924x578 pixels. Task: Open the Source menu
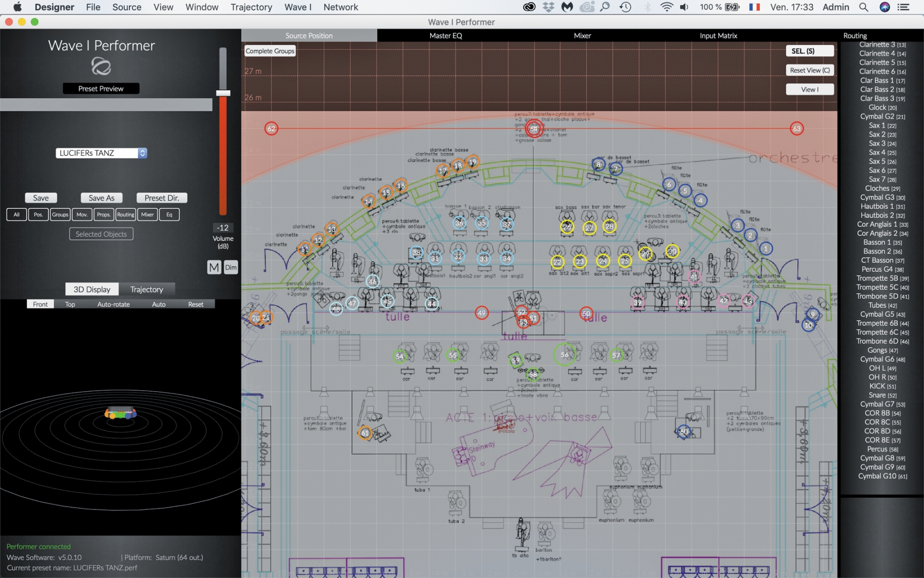(127, 7)
